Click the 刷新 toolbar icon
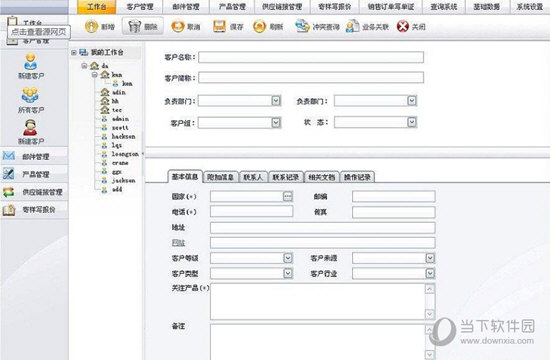The image size is (550, 360). 260,26
